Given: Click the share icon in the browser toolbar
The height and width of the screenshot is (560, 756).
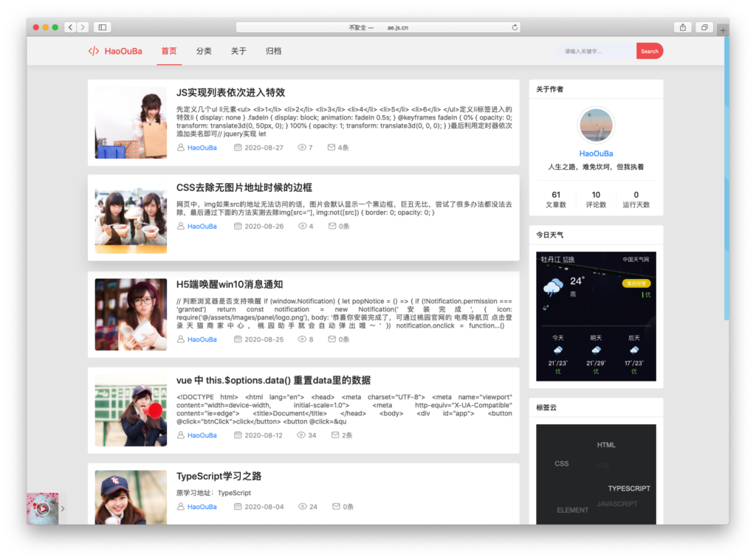Looking at the screenshot, I should tap(683, 27).
